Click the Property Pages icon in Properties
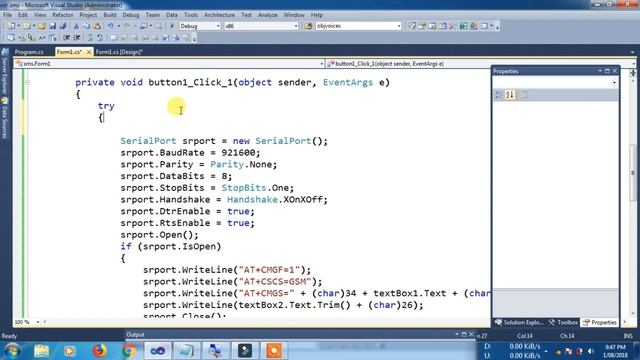Screen dimensions: 640x360 point(523,95)
